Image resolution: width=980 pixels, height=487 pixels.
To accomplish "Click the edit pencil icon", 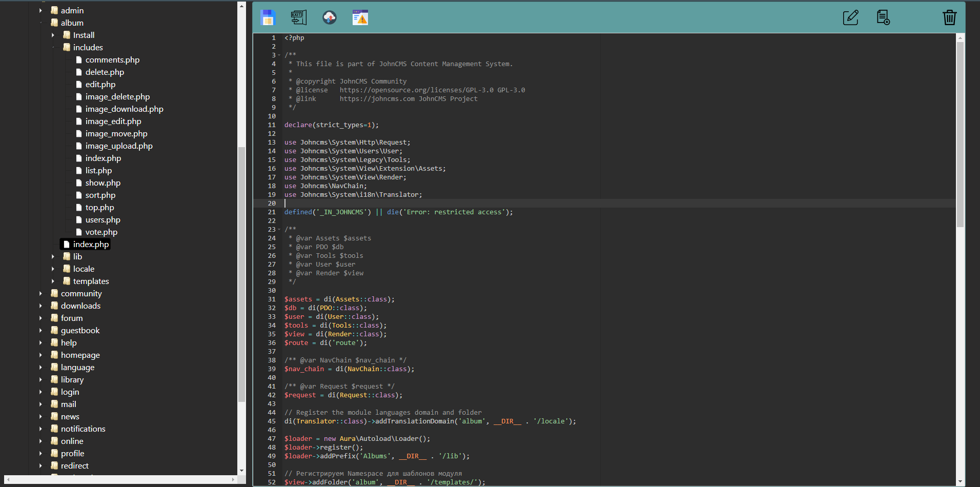I will (x=850, y=18).
